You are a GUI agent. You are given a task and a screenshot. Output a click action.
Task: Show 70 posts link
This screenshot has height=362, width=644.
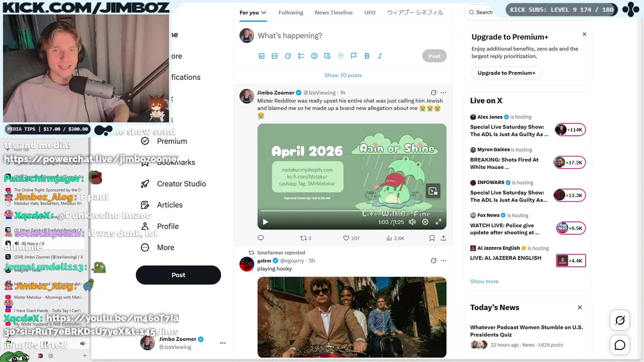tap(343, 75)
